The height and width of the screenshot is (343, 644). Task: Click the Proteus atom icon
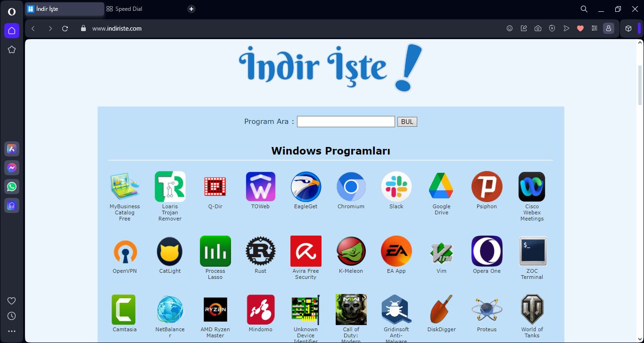487,310
